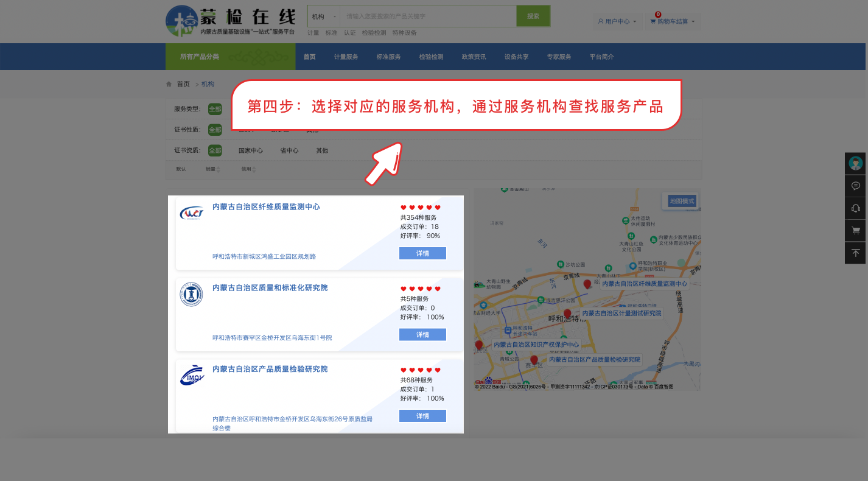Expand the 用户中心 dropdown

tap(617, 21)
